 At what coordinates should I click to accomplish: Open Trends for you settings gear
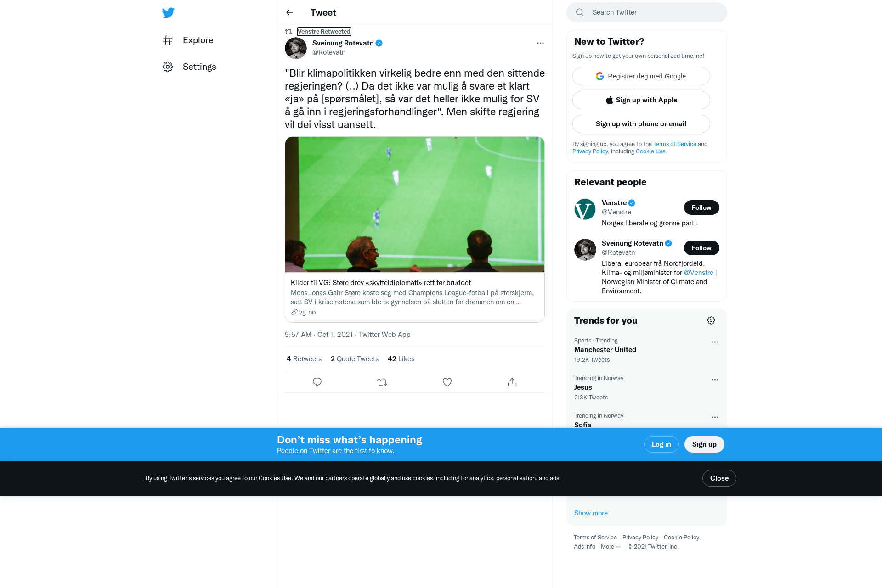[x=711, y=320]
